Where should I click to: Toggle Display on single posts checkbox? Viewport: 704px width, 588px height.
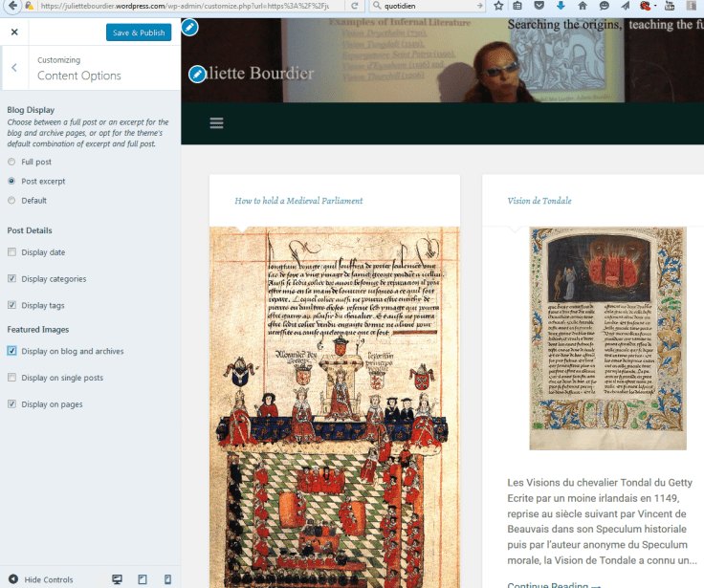coord(11,378)
